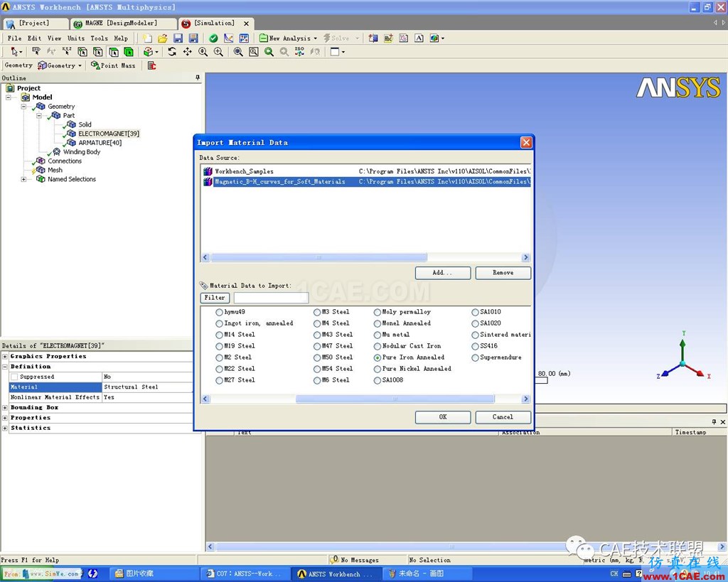Click the chart curve toolbar icon
The height and width of the screenshot is (582, 728).
coord(228,38)
